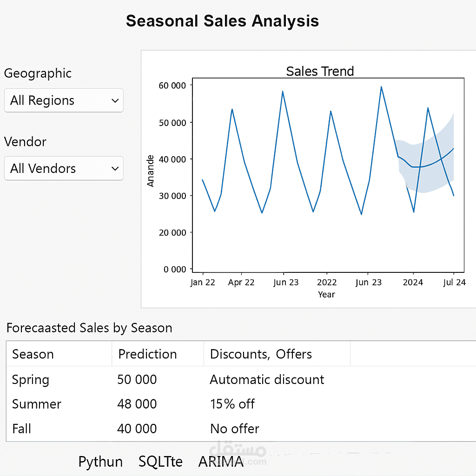Click the 15% off offer cell
This screenshot has width=476, height=476.
point(232,404)
